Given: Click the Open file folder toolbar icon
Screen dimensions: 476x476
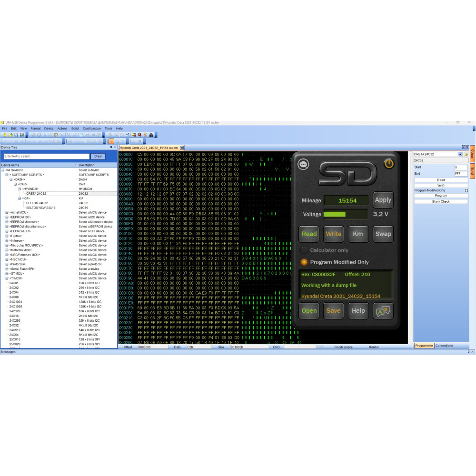Looking at the screenshot, I should pos(10,135).
